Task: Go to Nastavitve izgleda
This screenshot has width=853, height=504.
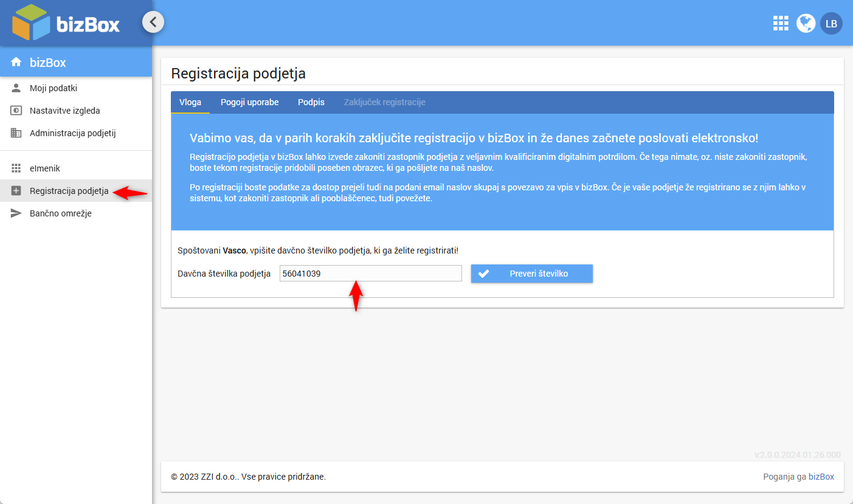Action: tap(76, 111)
